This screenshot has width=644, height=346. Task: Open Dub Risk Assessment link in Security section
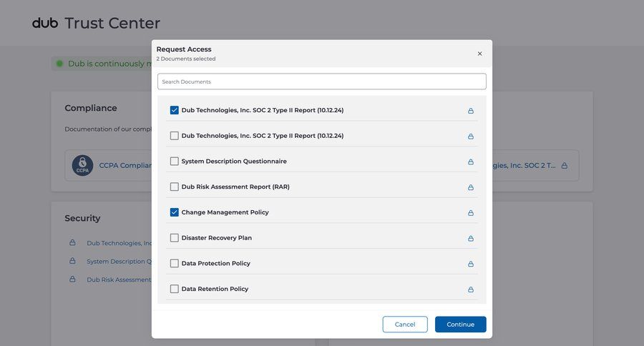click(119, 280)
